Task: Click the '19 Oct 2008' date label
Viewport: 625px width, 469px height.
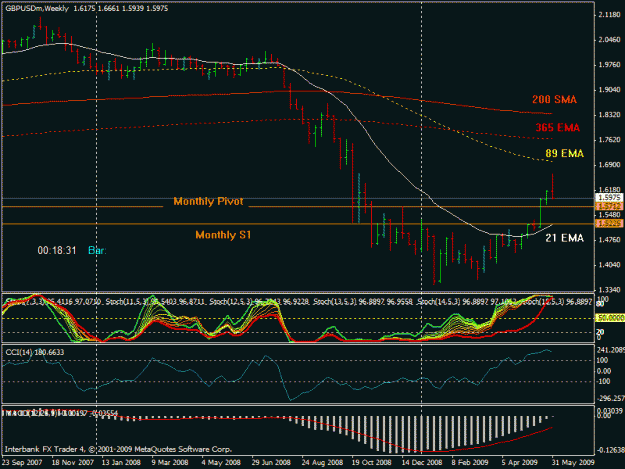Action: coord(371,462)
